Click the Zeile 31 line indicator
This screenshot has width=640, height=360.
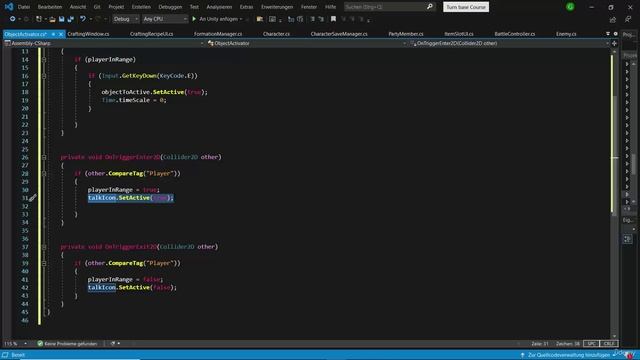(540, 344)
